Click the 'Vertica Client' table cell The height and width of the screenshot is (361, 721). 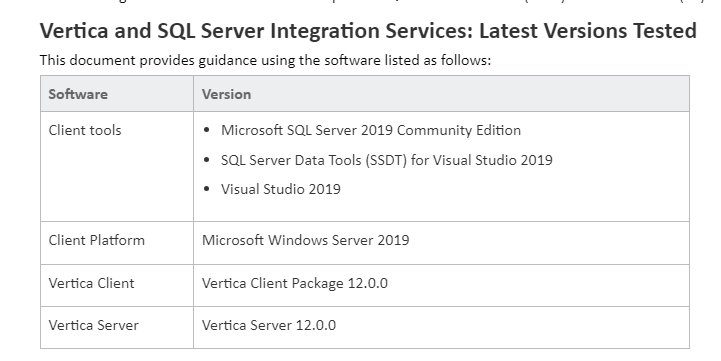pyautogui.click(x=117, y=286)
